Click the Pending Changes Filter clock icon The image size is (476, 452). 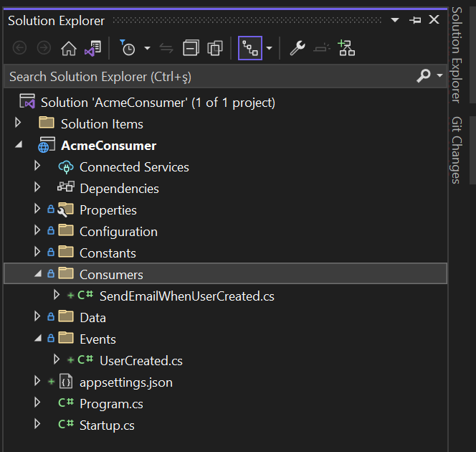click(x=128, y=48)
